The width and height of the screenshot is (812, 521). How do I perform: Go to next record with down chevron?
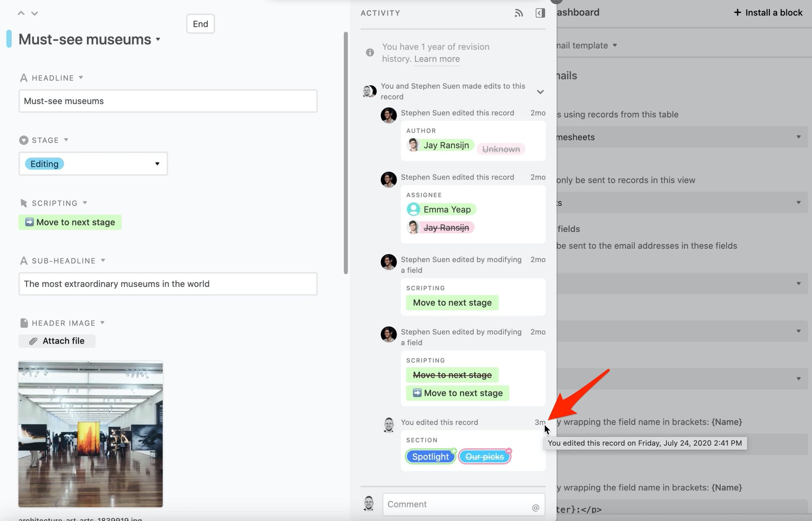[x=35, y=13]
